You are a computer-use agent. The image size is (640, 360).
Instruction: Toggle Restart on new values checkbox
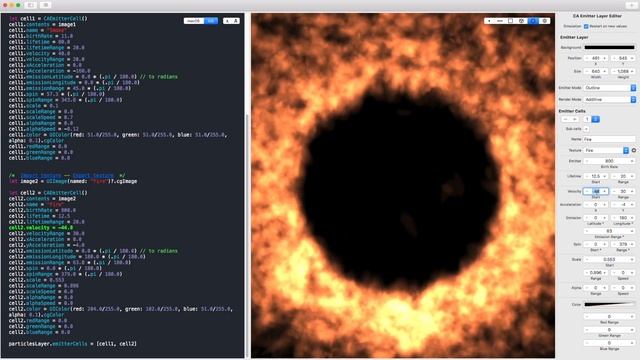586,26
